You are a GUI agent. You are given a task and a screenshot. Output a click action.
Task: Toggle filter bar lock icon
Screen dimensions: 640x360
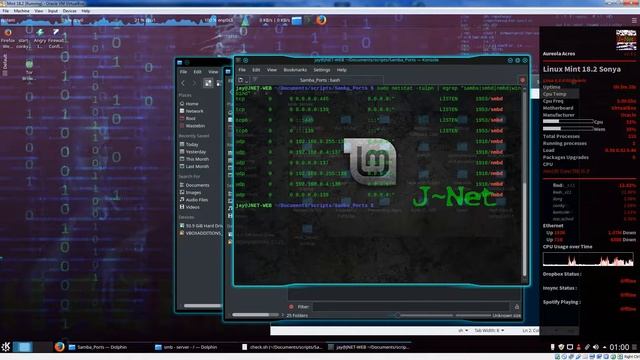pyautogui.click(x=516, y=307)
